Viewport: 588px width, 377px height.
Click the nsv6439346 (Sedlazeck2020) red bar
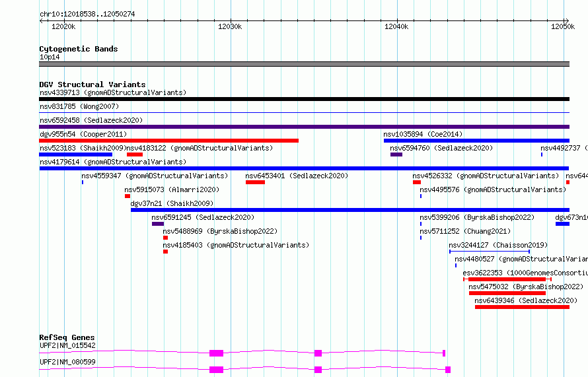click(x=522, y=307)
